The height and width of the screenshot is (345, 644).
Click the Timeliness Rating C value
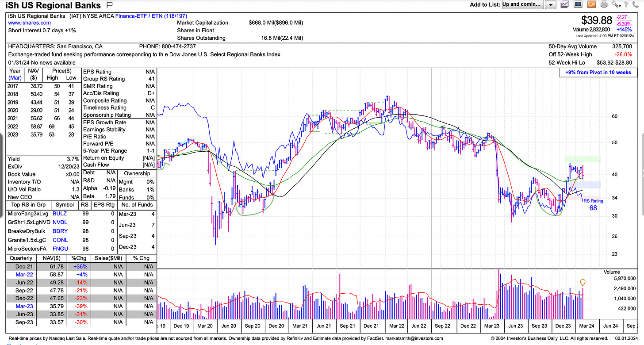[x=152, y=107]
